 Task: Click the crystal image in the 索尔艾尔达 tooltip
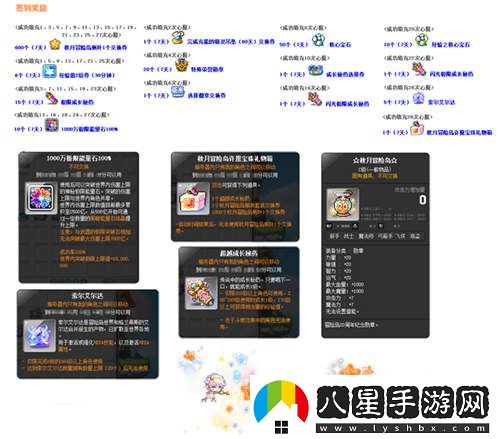tap(39, 336)
